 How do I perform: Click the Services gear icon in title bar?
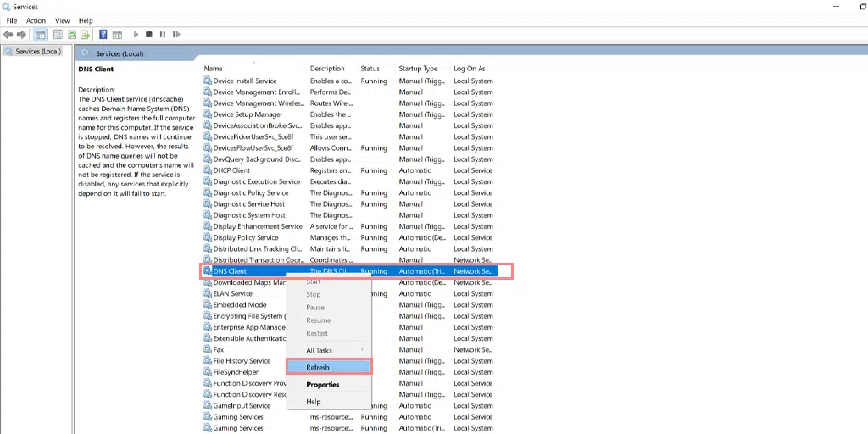6,7
